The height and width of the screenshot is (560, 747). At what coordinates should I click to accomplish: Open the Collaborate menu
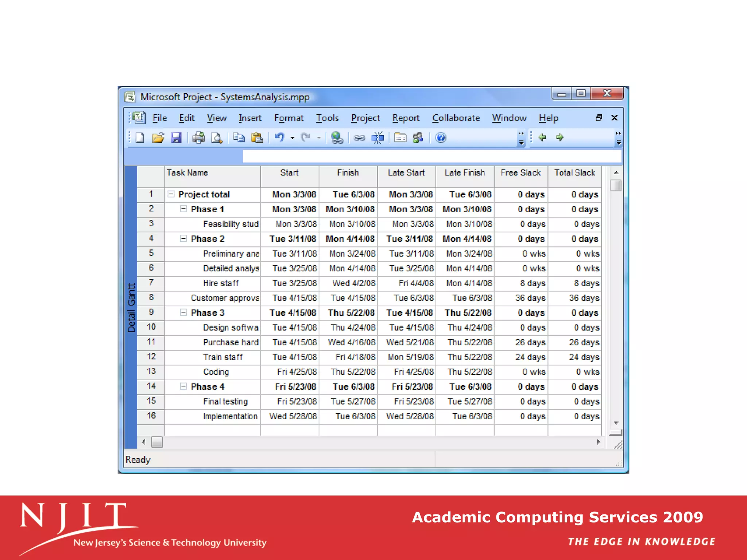(456, 118)
